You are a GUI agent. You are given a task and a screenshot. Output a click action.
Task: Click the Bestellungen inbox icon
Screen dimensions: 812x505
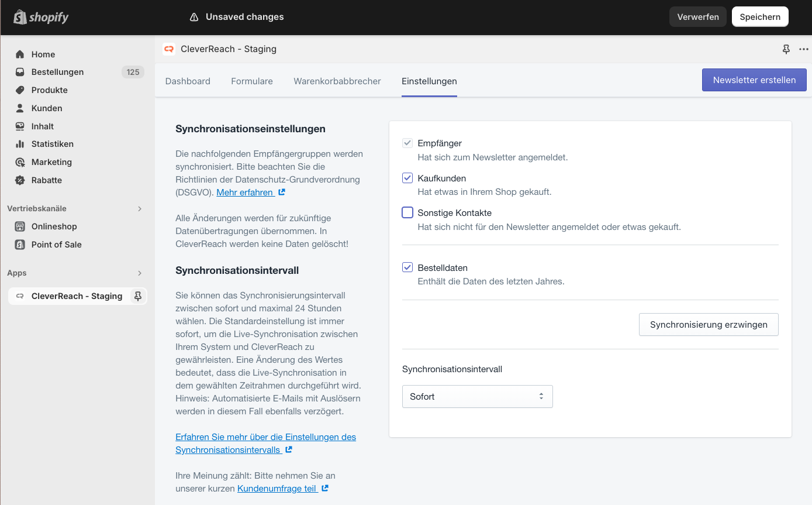pos(20,72)
